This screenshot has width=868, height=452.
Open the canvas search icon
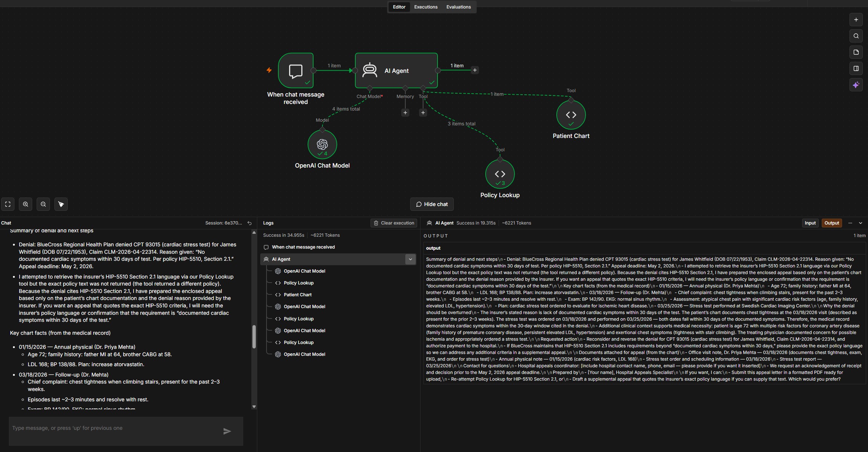[x=856, y=36]
